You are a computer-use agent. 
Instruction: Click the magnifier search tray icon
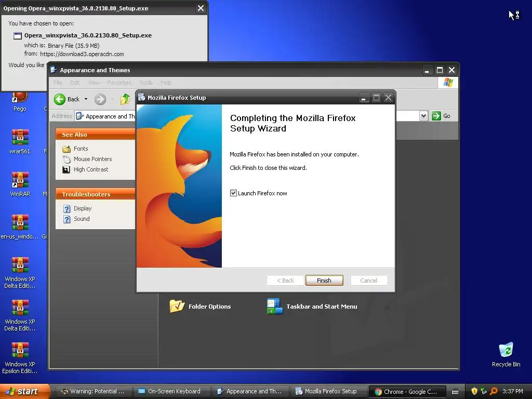tap(494, 391)
